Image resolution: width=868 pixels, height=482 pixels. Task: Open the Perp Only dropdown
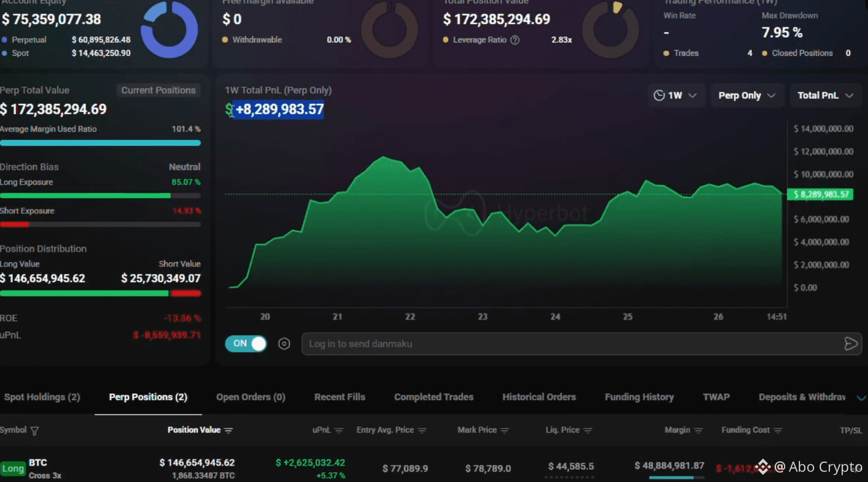pyautogui.click(x=747, y=95)
